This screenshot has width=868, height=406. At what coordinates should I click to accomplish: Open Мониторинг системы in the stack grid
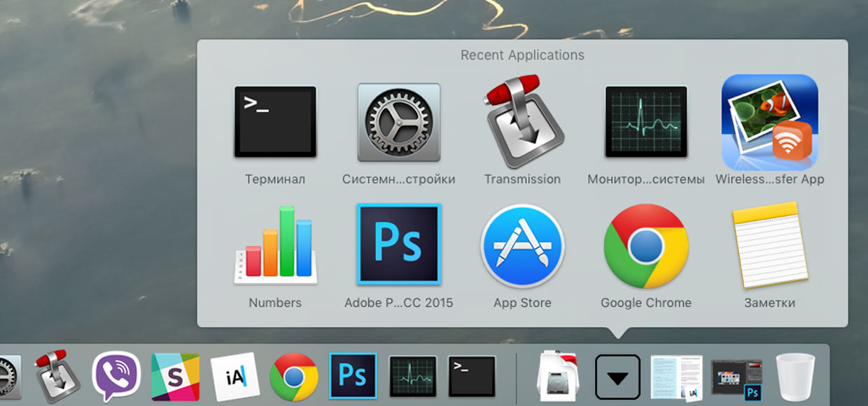pos(646,122)
